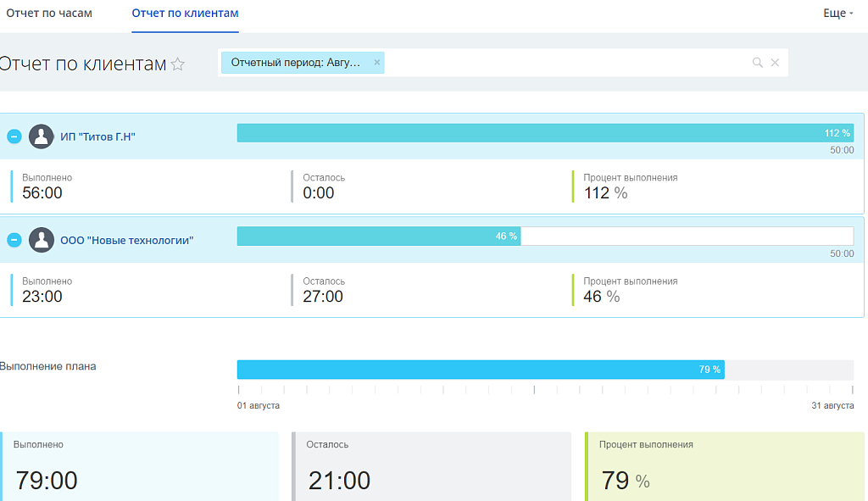Collapse the ИП "Титов Г.Н" client row

point(14,136)
